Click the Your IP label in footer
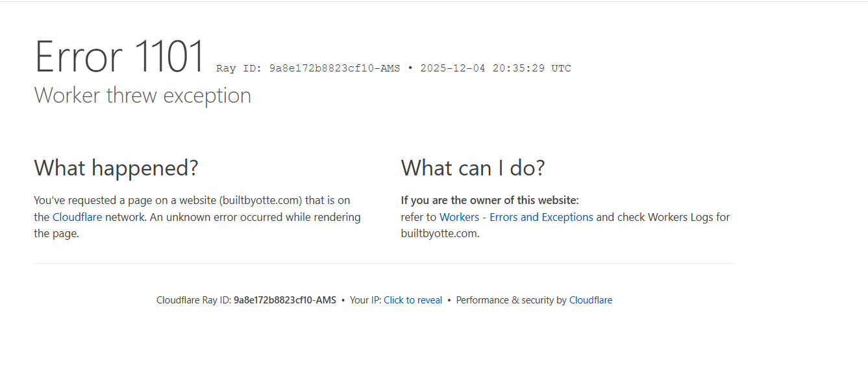Screen dimensions: 868x371 [365, 300]
